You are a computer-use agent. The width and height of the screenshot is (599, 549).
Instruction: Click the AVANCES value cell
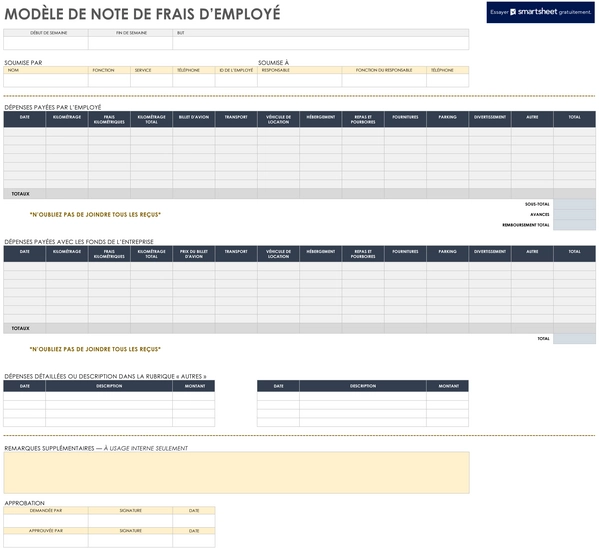tap(574, 215)
